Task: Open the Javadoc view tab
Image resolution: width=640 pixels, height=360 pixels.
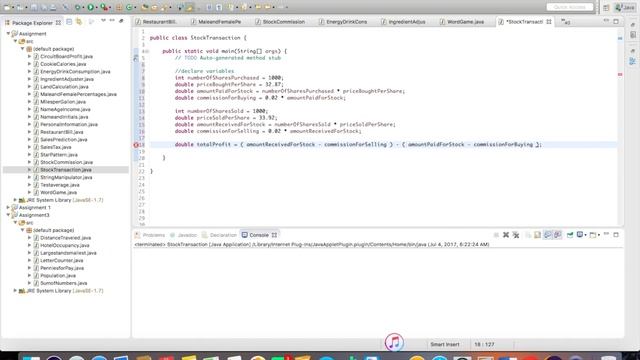Action: (183, 235)
